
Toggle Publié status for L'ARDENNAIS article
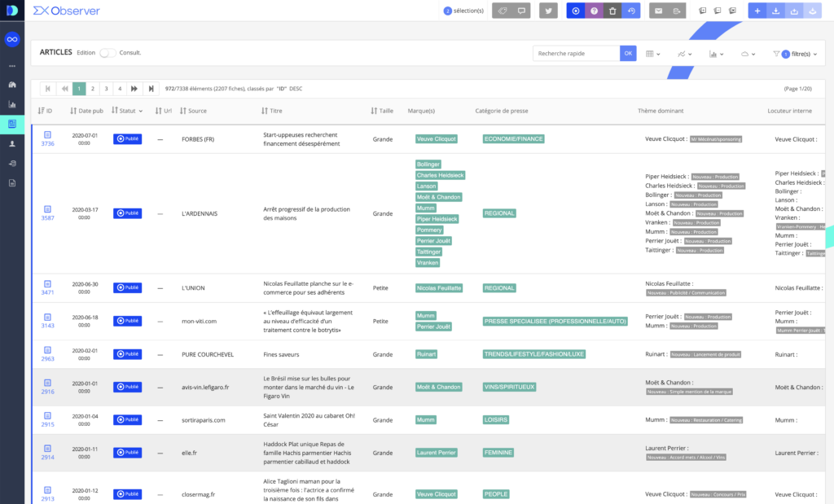point(127,213)
